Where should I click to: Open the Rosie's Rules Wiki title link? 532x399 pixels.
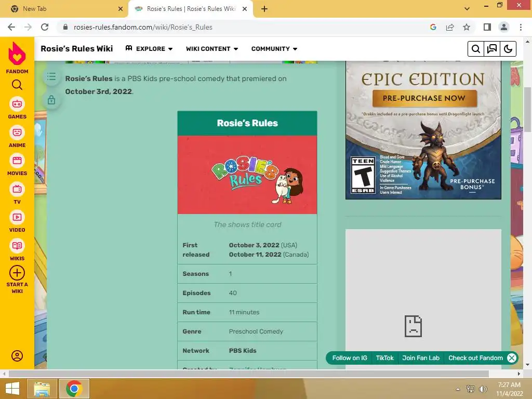point(77,48)
